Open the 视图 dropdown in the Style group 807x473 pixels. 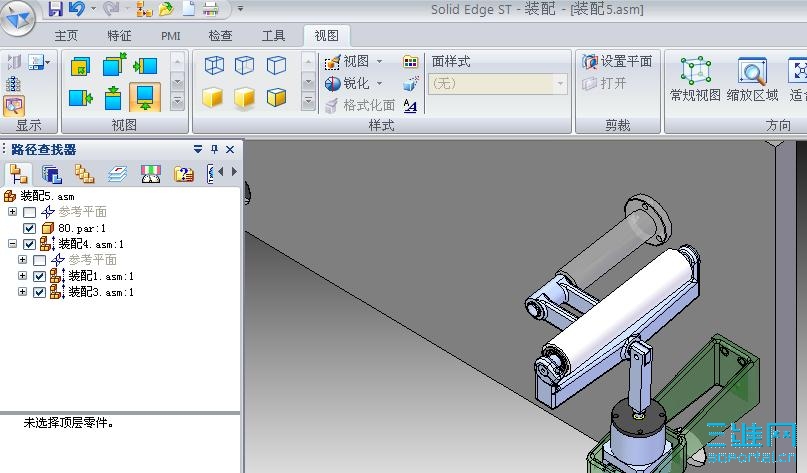[x=379, y=61]
